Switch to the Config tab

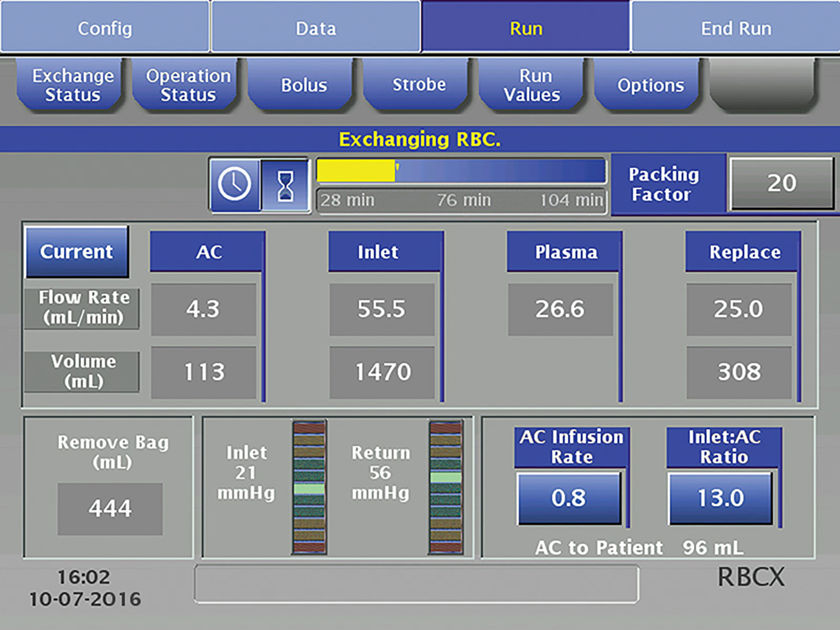104,26
